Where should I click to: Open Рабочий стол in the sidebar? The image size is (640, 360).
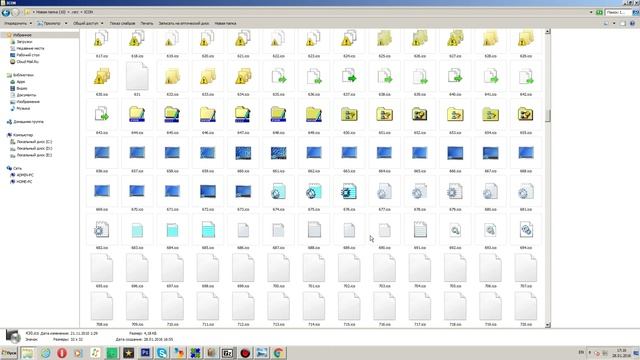coord(28,55)
